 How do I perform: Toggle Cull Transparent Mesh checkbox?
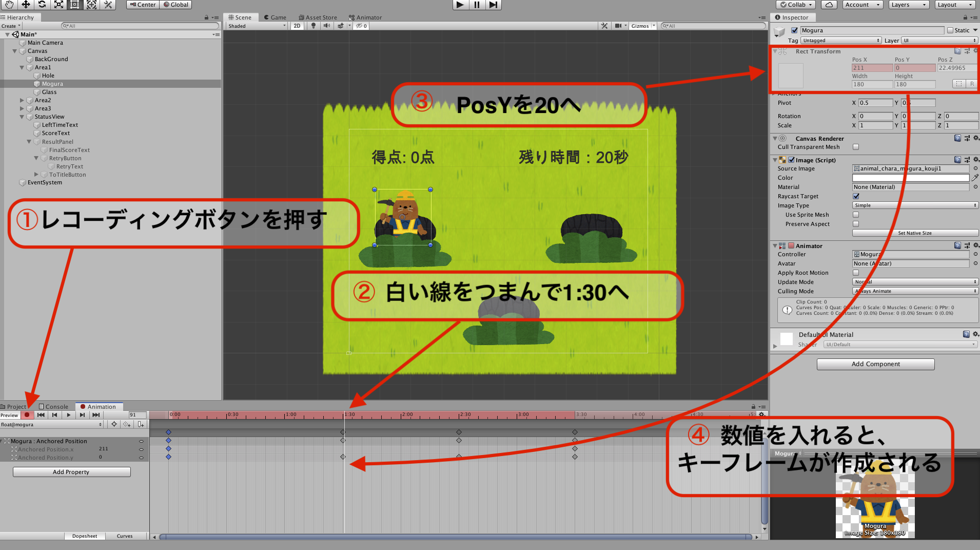[x=856, y=147]
